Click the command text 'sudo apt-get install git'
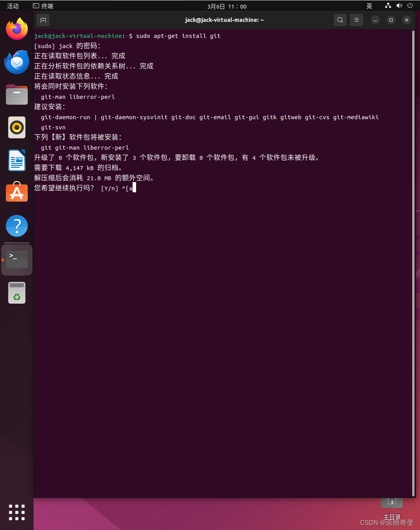This screenshot has width=420, height=530. click(178, 36)
